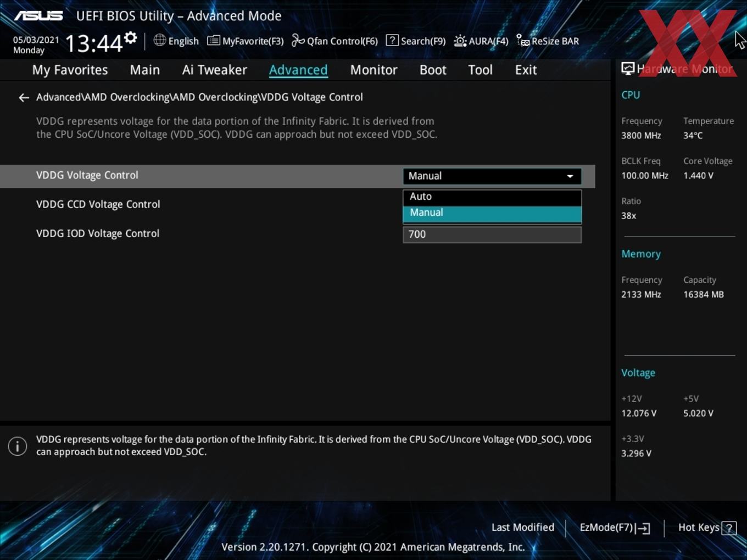Open the Exit tab
The height and width of the screenshot is (560, 747).
coord(526,70)
